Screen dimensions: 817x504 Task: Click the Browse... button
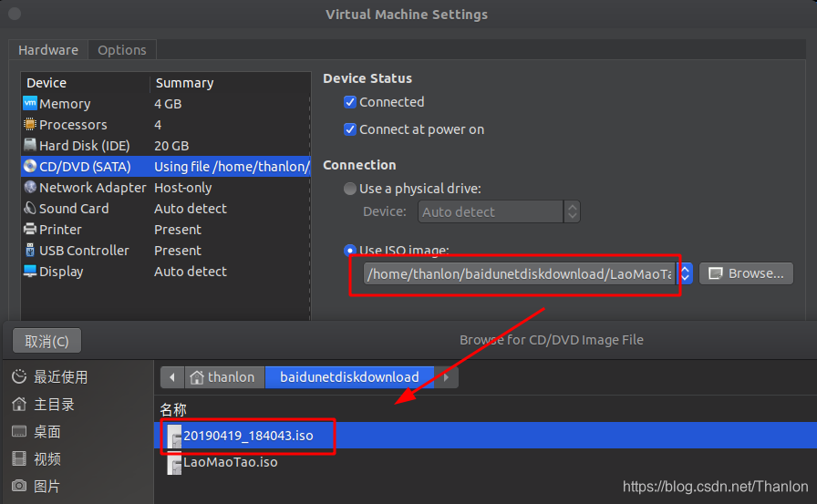coord(746,273)
